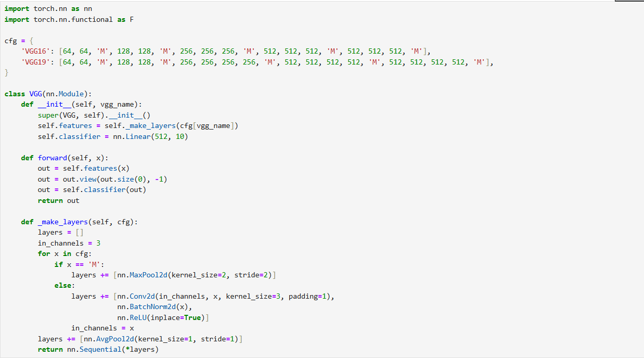The image size is (644, 358).
Task: Click the line 'import torch.nn as nn'
Action: pos(48,9)
